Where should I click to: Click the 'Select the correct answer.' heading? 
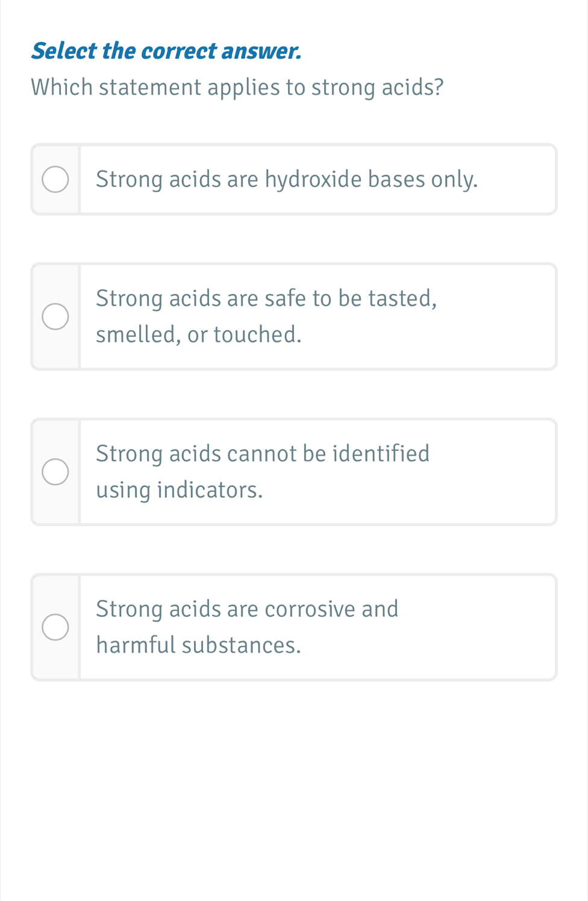[x=166, y=51]
